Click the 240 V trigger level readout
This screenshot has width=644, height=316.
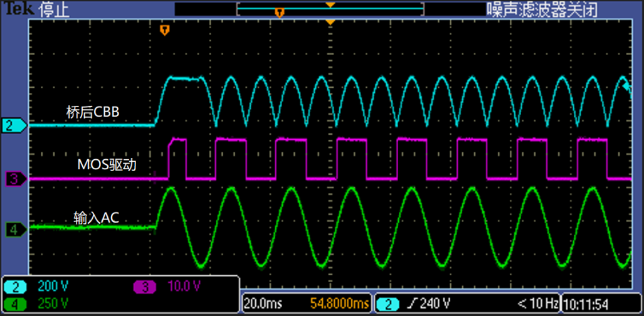436,305
